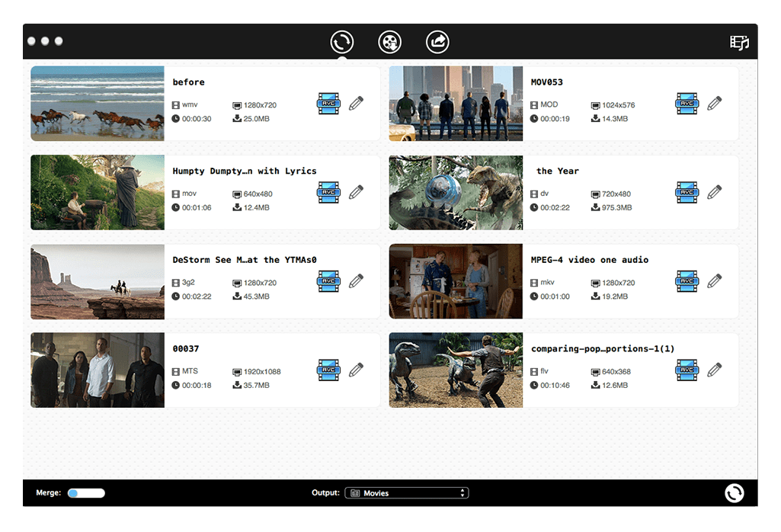This screenshot has height=532, width=781.
Task: Click title 'comparing-pop…portions-1(1)'
Action: tap(603, 348)
